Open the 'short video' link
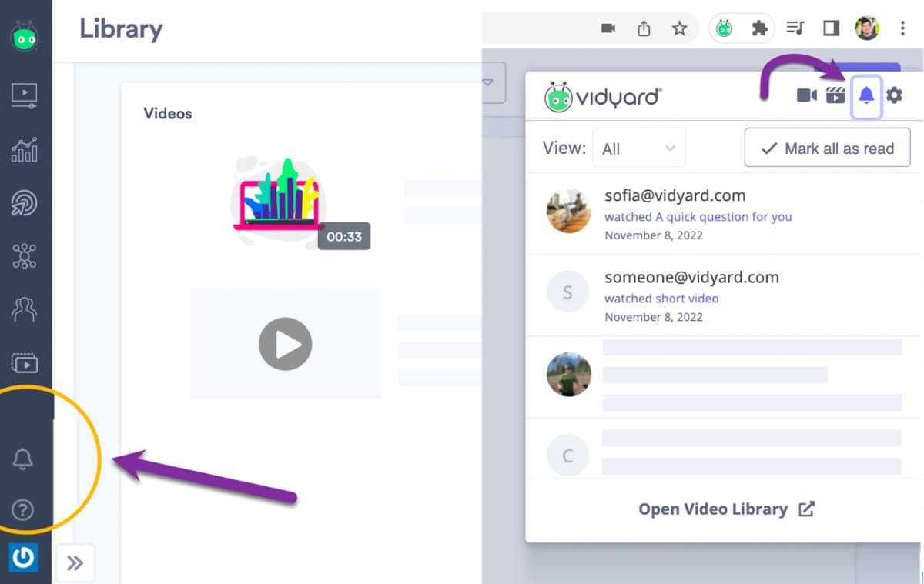Image resolution: width=924 pixels, height=584 pixels. [x=687, y=299]
